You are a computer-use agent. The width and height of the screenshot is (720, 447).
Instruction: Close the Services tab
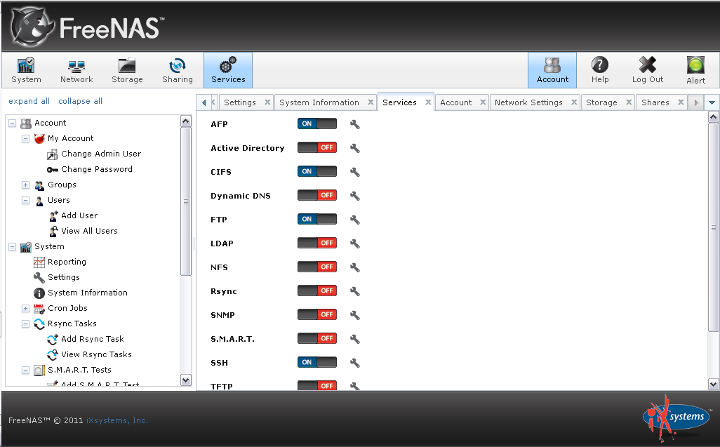click(428, 102)
